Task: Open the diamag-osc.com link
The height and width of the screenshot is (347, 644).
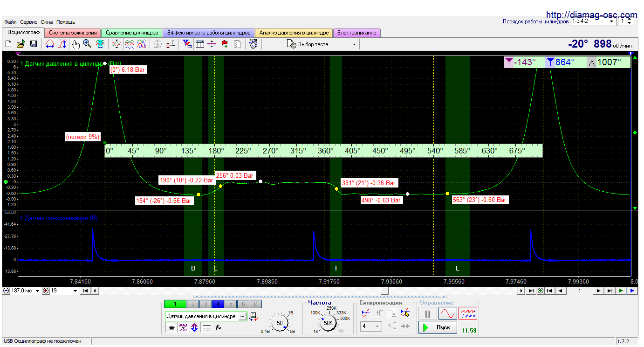Action: (x=591, y=15)
